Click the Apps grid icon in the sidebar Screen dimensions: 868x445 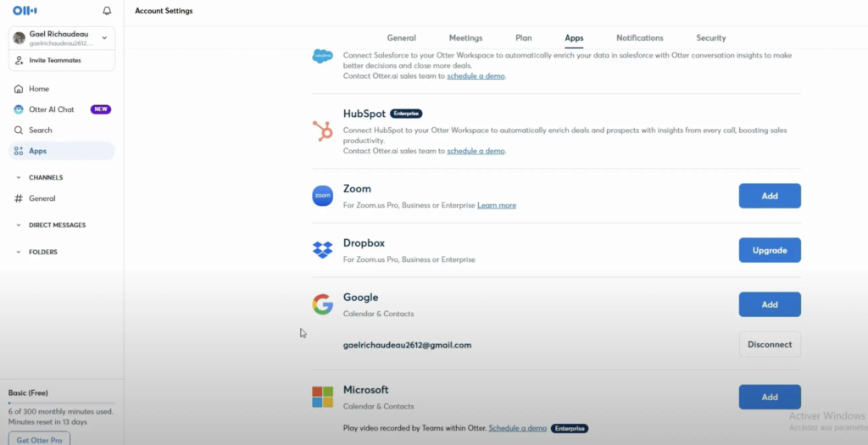19,151
